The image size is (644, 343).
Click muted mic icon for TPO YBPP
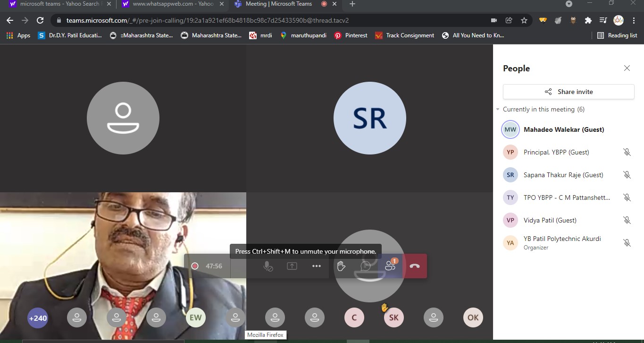[627, 197]
